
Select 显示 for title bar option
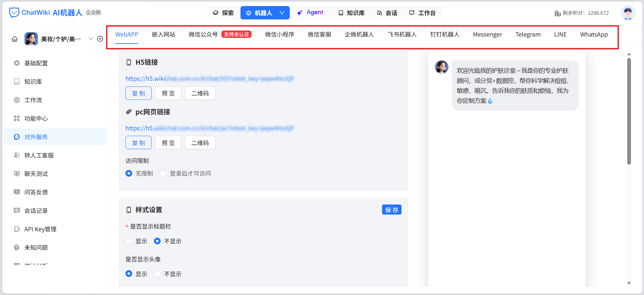(129, 241)
